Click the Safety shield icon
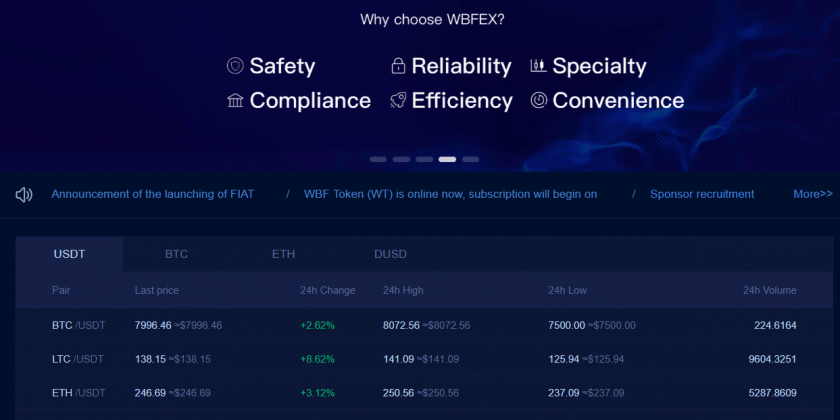The height and width of the screenshot is (420, 840). point(235,67)
